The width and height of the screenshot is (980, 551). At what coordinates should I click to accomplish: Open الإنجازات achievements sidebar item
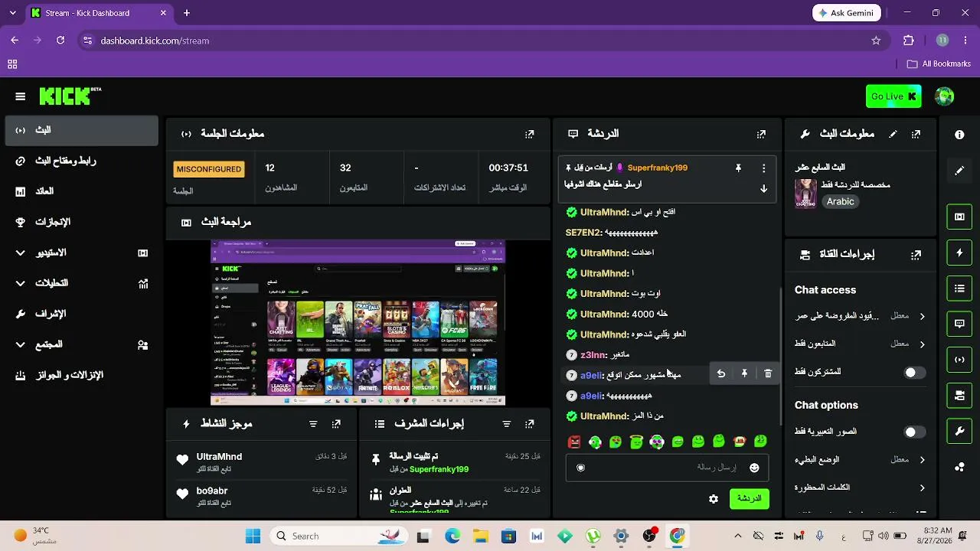[81, 222]
